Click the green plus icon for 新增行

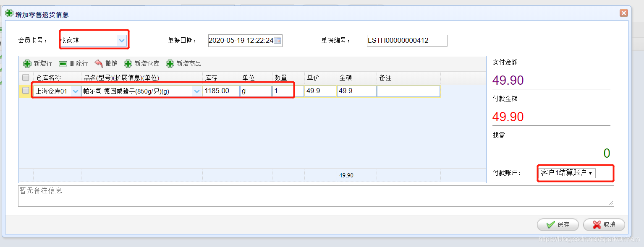27,64
